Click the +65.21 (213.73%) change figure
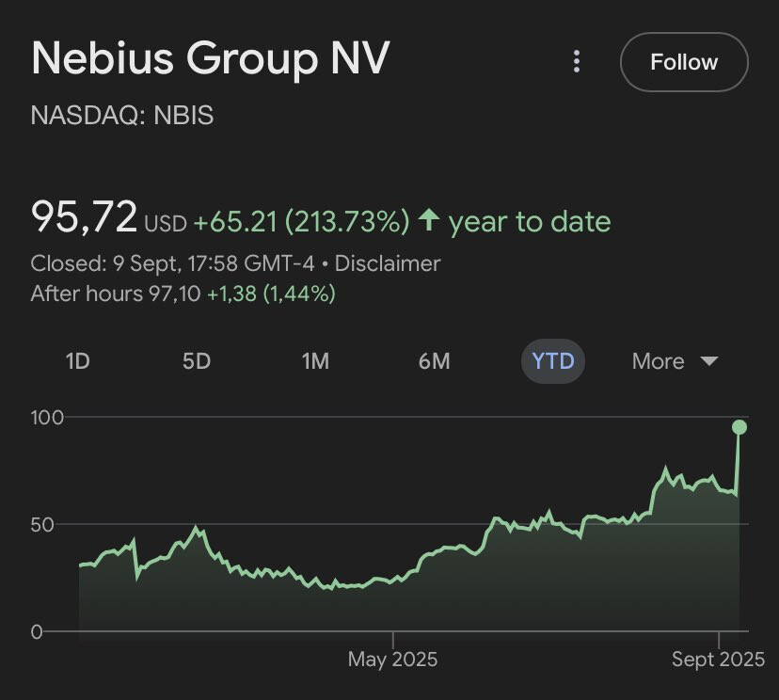Image resolution: width=779 pixels, height=700 pixels. coord(301,222)
